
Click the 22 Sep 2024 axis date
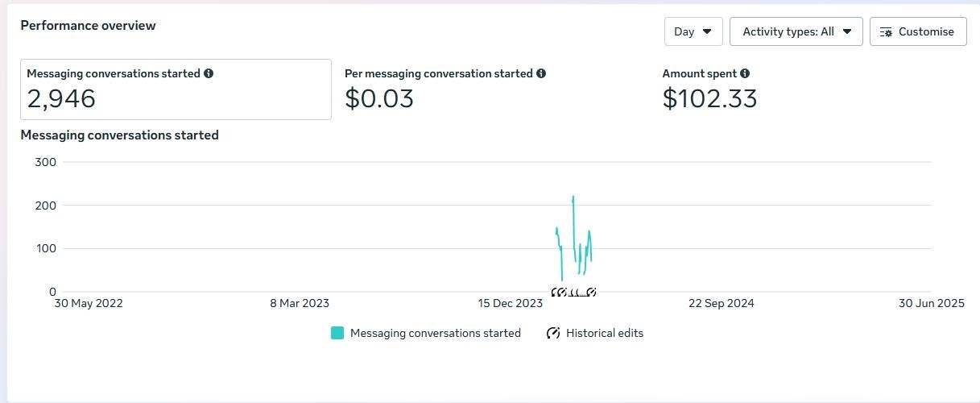pos(722,304)
